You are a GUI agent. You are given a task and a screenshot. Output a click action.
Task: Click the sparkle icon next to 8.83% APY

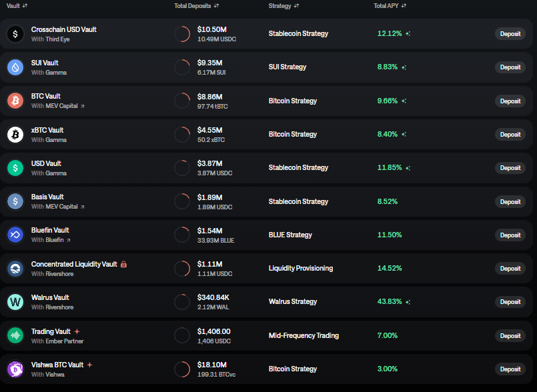(x=404, y=67)
